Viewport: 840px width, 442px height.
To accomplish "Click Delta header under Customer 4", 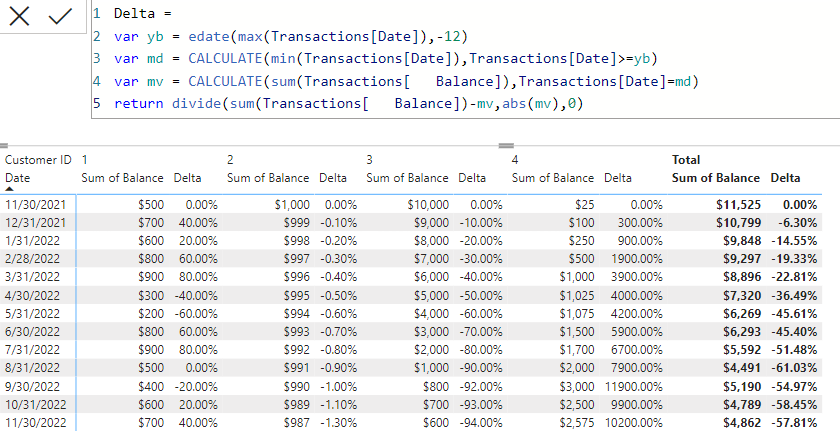I will tap(618, 178).
